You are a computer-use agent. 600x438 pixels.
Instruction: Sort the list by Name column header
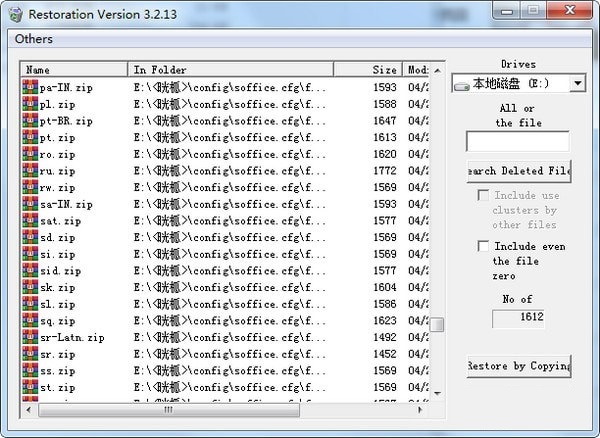(x=75, y=70)
